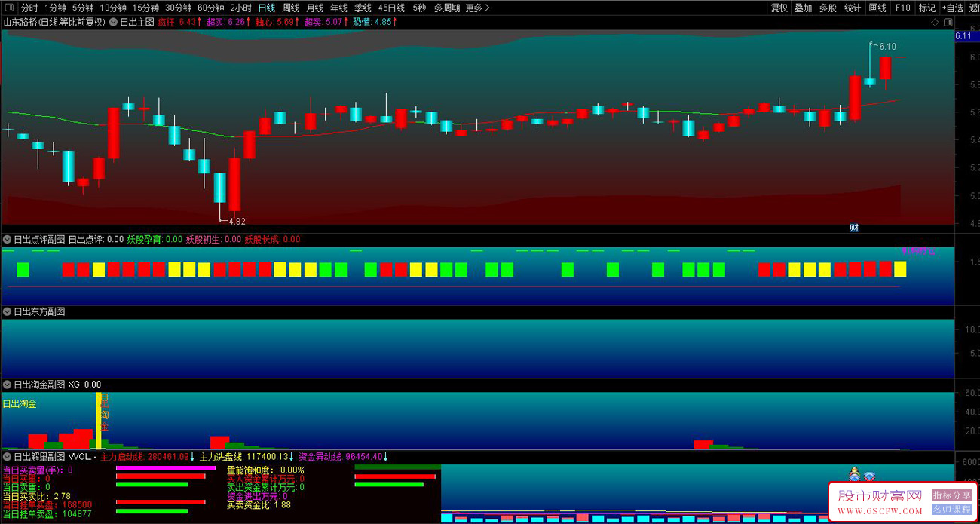Select the 30分钟 period
The image size is (980, 524).
(x=178, y=8)
